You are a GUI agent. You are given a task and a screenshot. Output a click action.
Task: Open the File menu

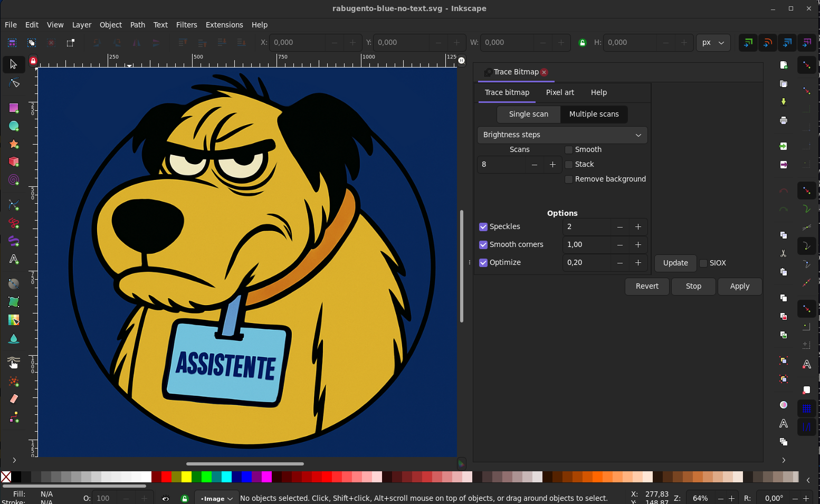(x=11, y=25)
